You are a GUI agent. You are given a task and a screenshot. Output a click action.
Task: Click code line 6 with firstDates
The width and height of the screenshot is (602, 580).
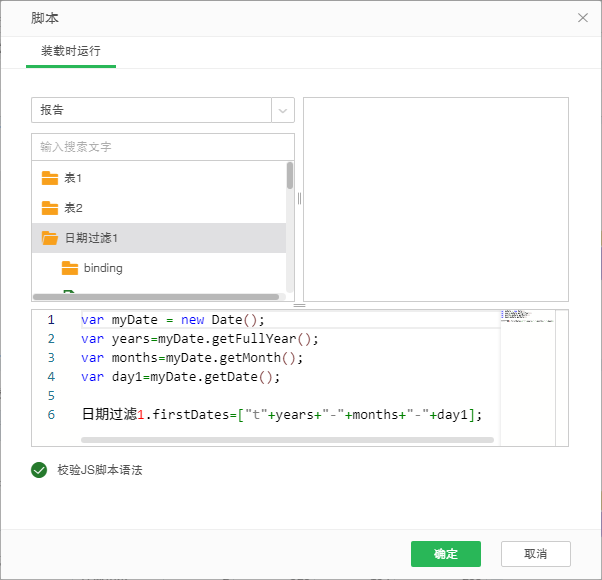pyautogui.click(x=281, y=414)
